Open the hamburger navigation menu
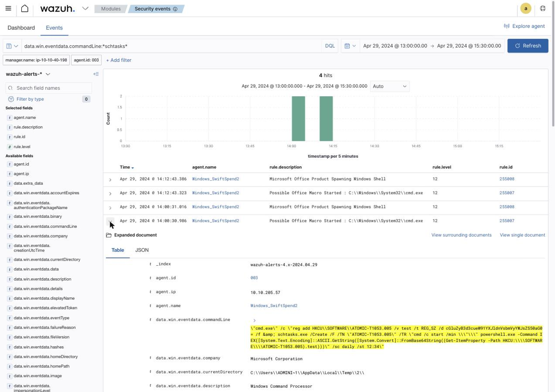 pyautogui.click(x=8, y=8)
